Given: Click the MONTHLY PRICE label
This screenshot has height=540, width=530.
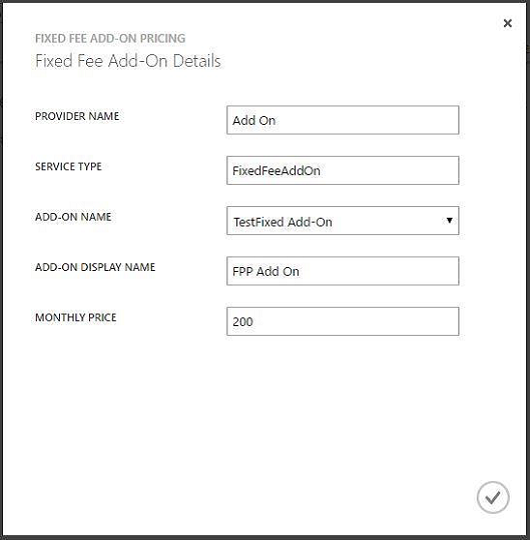Looking at the screenshot, I should pos(76,318).
